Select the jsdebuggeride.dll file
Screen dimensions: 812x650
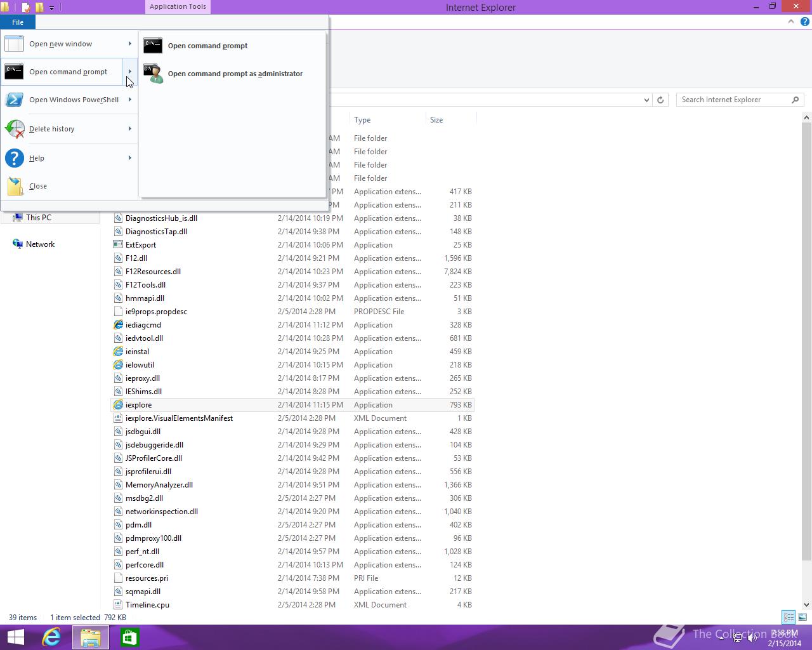[x=292, y=445]
